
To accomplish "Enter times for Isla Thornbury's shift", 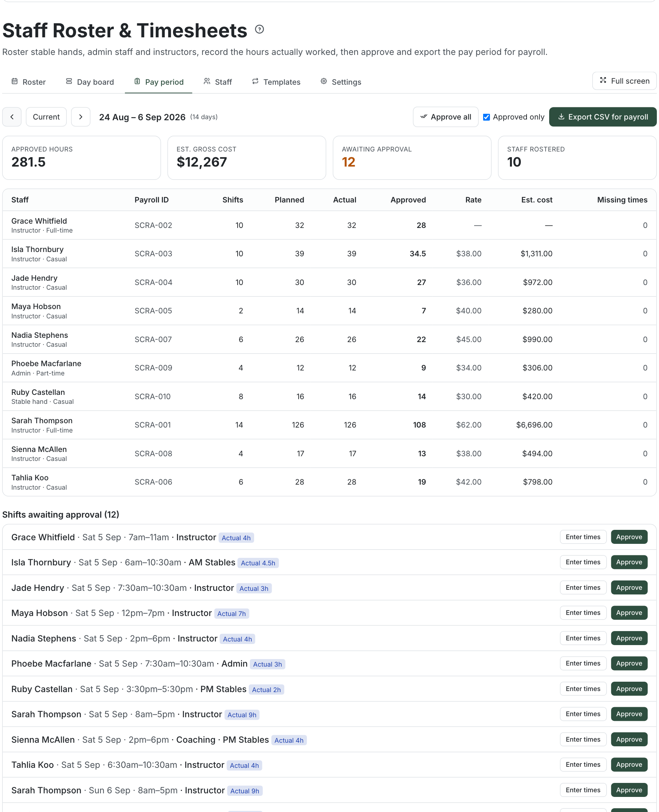I will pyautogui.click(x=583, y=562).
